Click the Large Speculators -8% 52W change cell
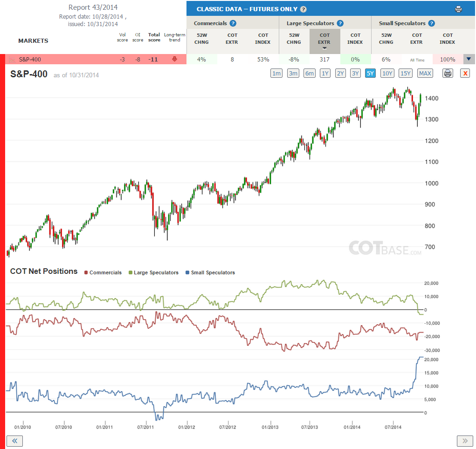The image size is (476, 449). point(294,60)
